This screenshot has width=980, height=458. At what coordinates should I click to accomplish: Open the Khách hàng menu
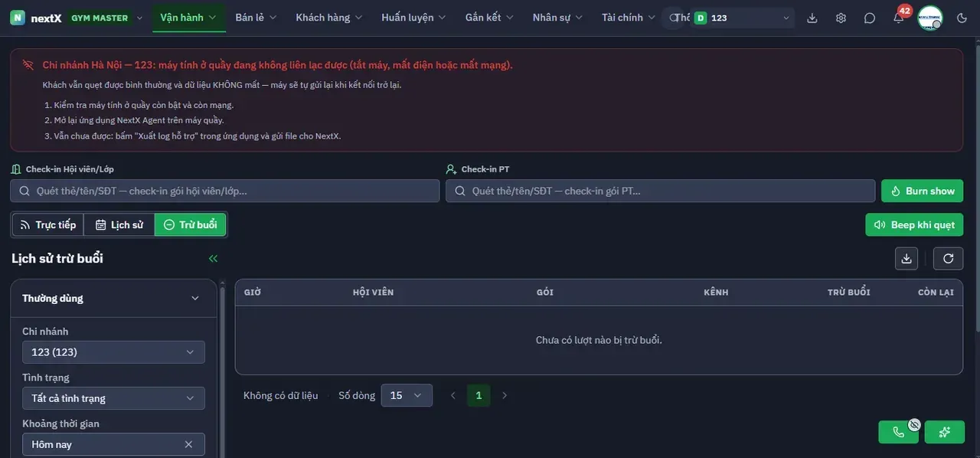coord(329,18)
